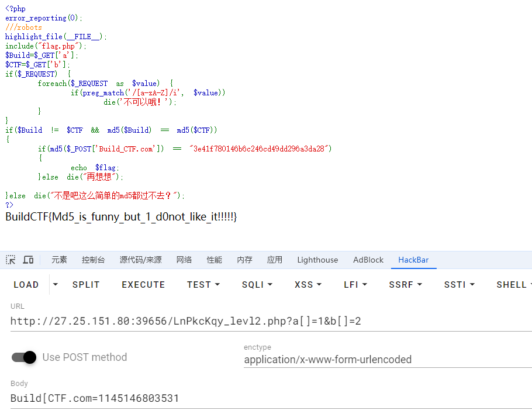Click the SPLIT button
532x417 pixels.
(x=86, y=285)
